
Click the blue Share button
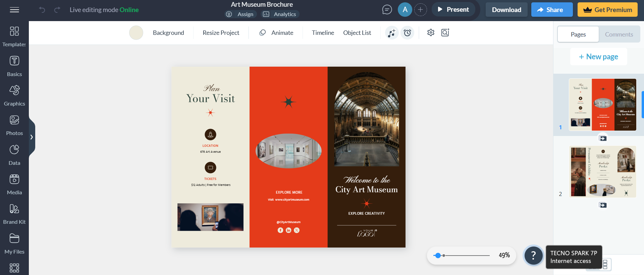click(552, 10)
